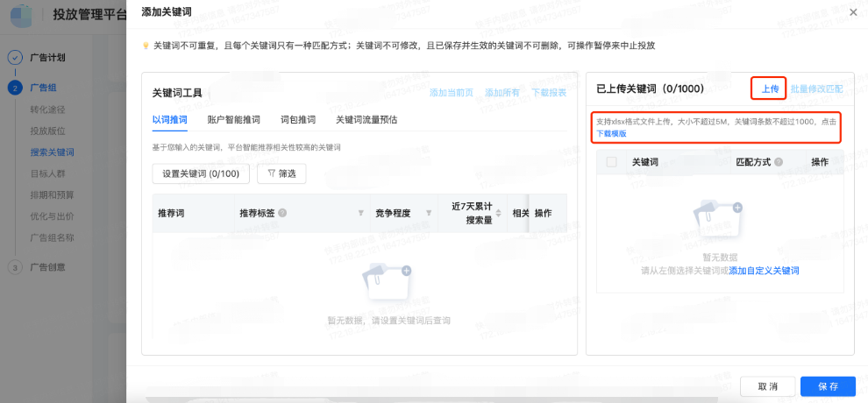Click the 已上传关键词 (0/1000) heading

[x=650, y=88]
